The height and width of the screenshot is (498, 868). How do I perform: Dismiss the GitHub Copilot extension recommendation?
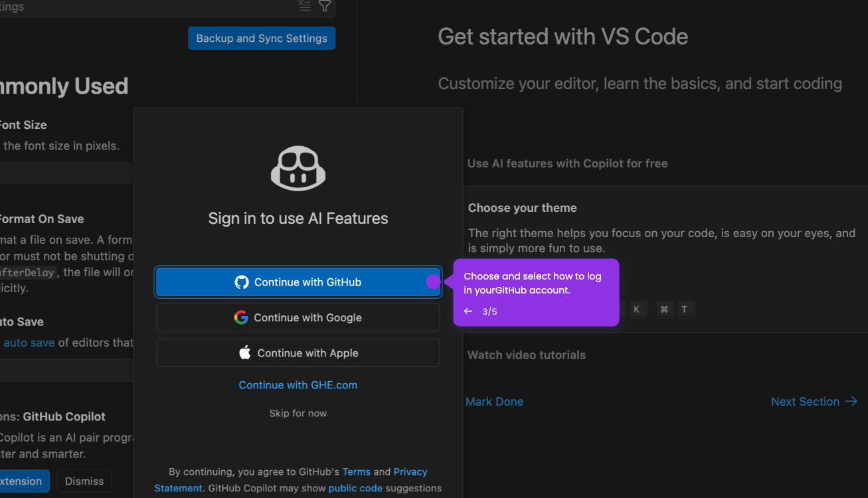tap(84, 481)
